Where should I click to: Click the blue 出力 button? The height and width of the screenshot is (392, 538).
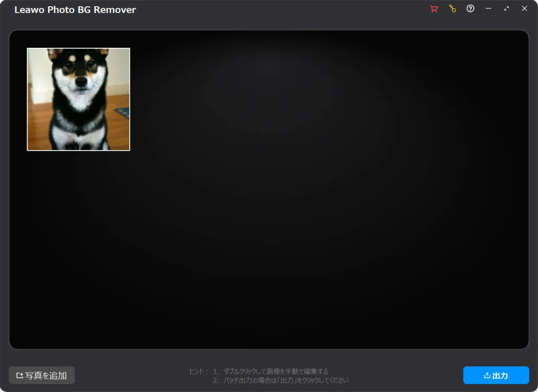coord(496,375)
